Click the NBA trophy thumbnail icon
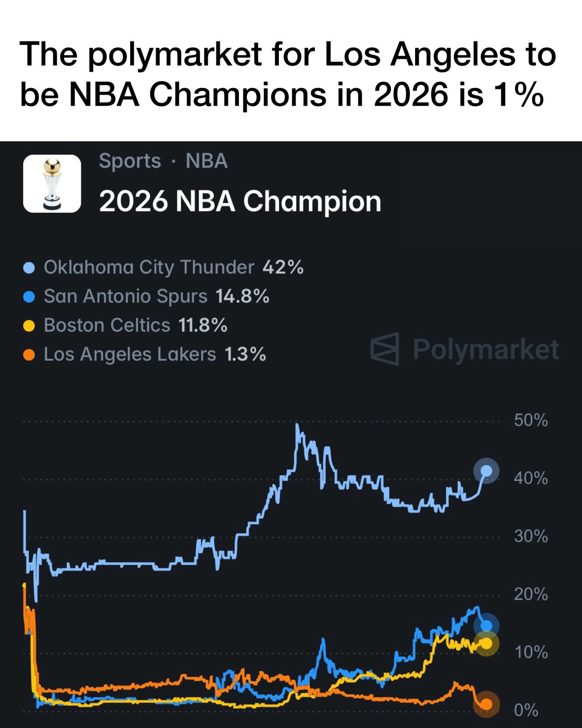The width and height of the screenshot is (582, 728). 52,184
